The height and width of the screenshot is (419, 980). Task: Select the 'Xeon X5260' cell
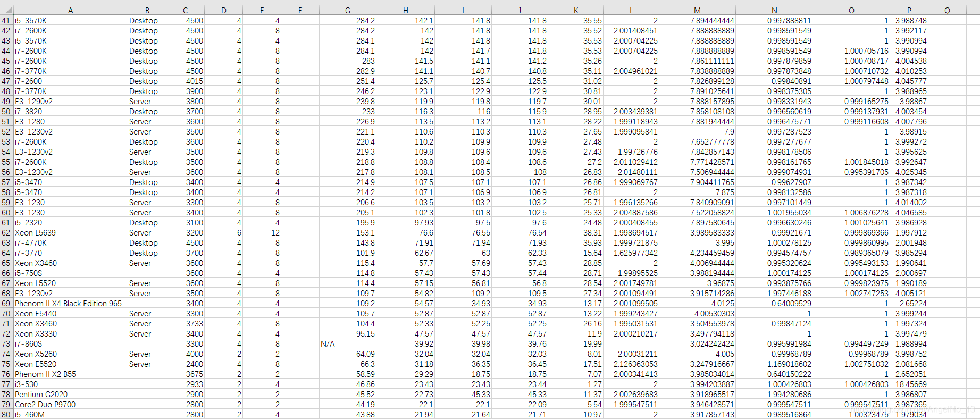(x=71, y=354)
